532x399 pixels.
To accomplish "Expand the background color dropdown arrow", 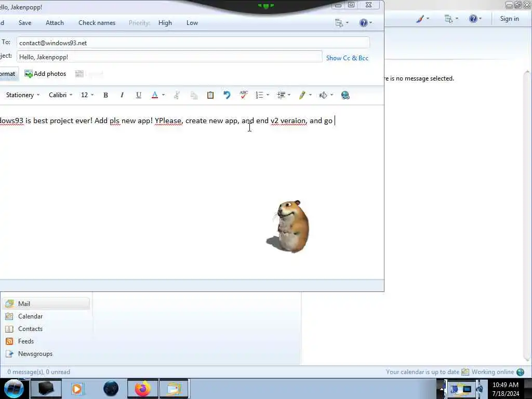I will [331, 95].
